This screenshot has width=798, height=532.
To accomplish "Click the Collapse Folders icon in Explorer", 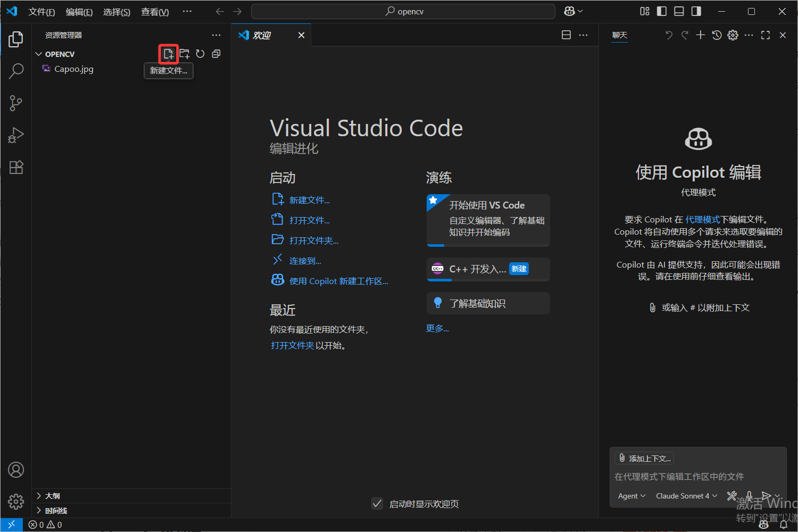I will coord(216,53).
